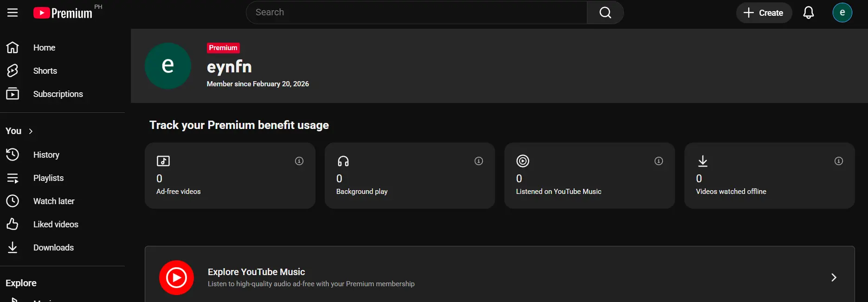
Task: Show info for Background play
Action: (479, 161)
